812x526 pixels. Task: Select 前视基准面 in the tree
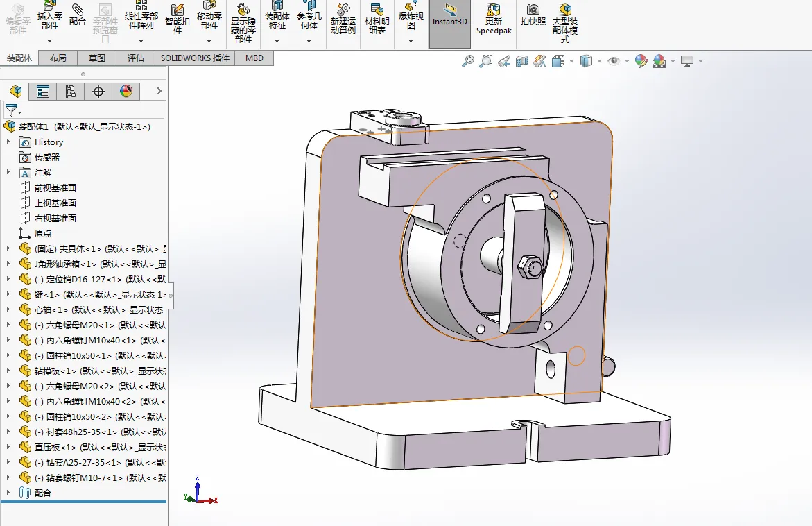[x=55, y=187]
